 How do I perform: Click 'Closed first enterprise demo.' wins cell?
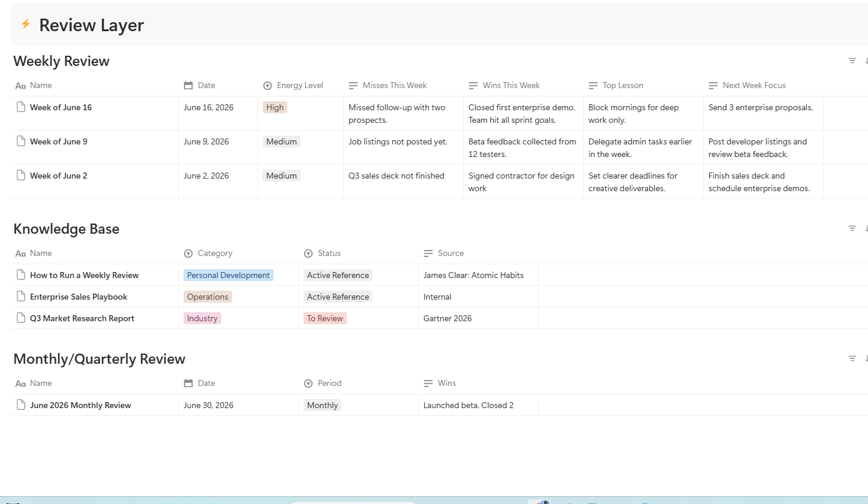(x=523, y=113)
